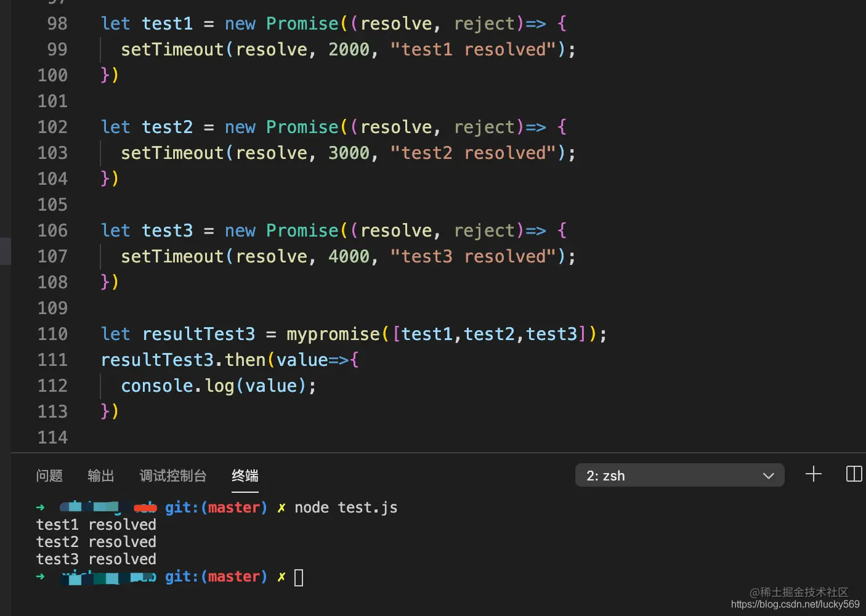Click 'console.log(value)' on line 112

point(214,386)
